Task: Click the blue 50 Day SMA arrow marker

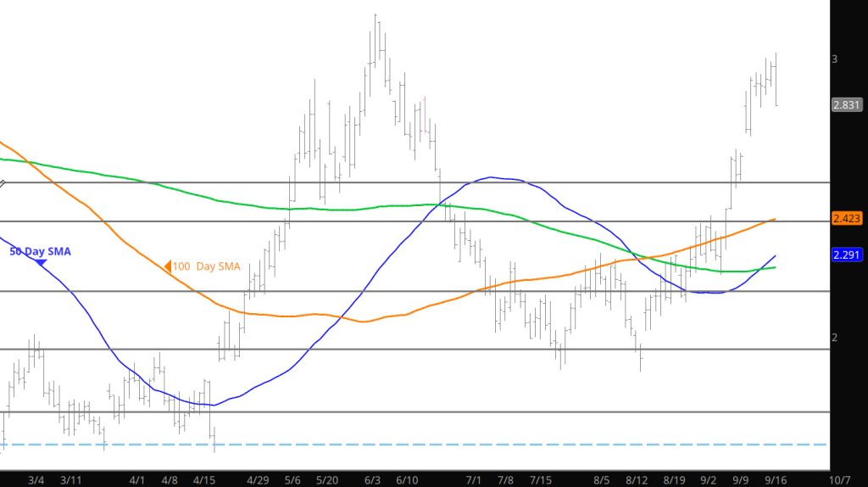Action: (40, 263)
